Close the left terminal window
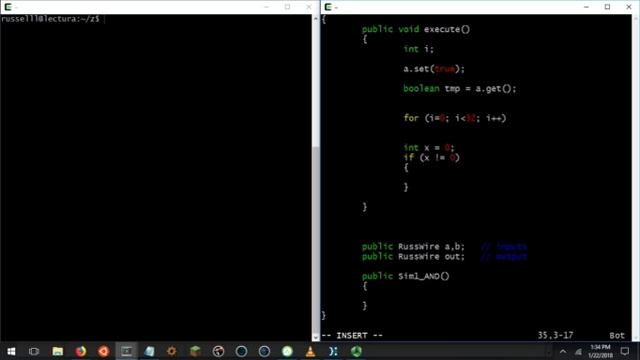Image resolution: width=640 pixels, height=360 pixels. pos(309,7)
